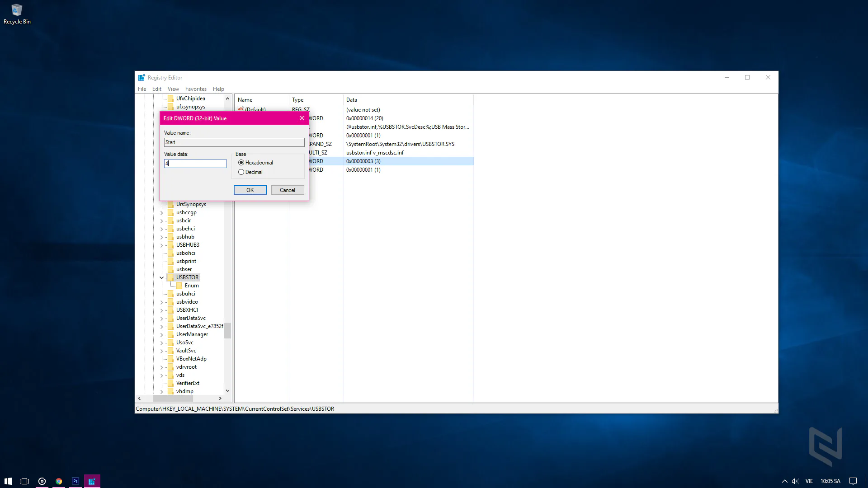Open the Edit menu
The image size is (868, 488).
(x=157, y=89)
